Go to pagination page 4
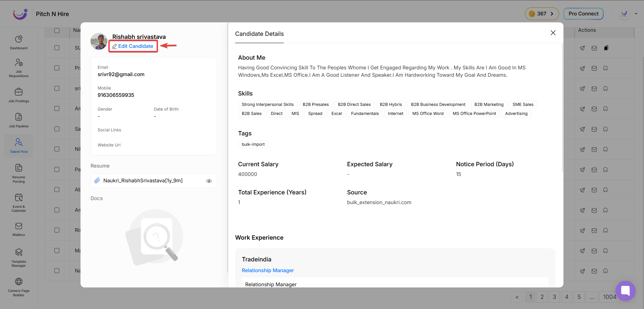The height and width of the screenshot is (309, 644). (x=567, y=297)
